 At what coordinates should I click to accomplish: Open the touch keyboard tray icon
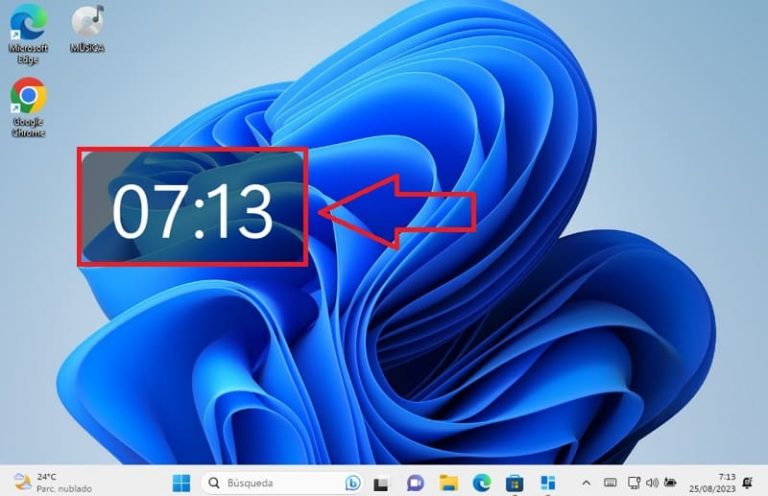click(610, 483)
